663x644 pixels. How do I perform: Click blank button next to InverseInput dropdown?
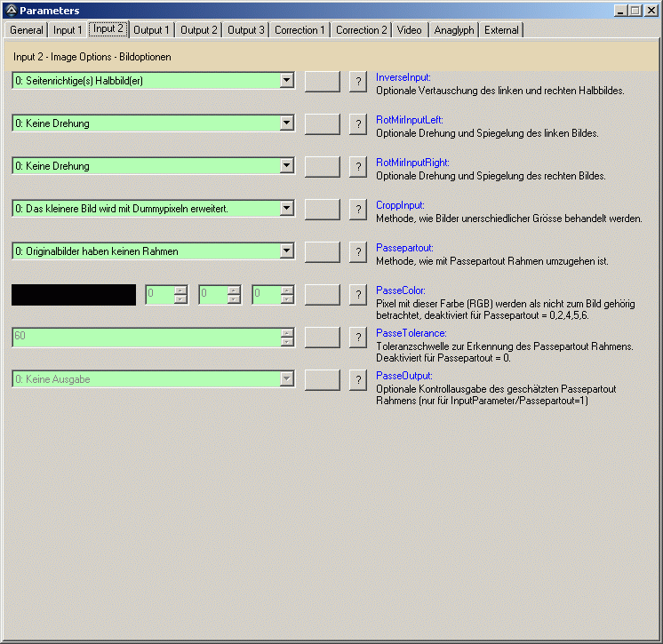322,82
